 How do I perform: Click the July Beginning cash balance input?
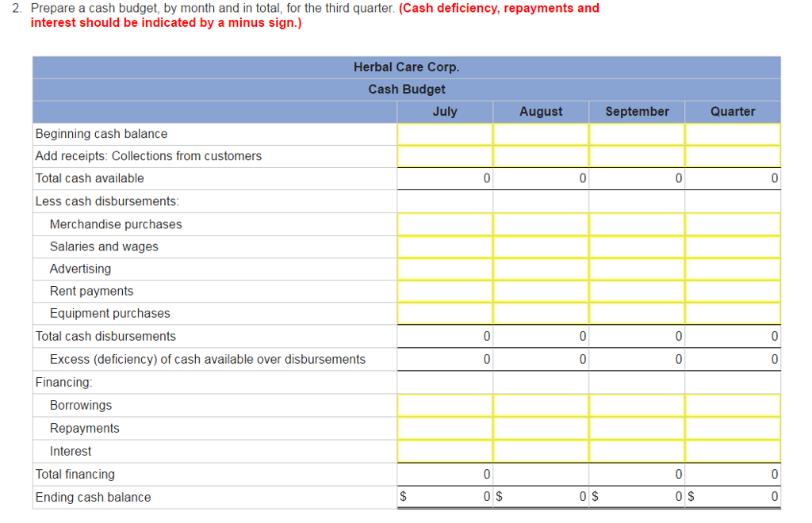pos(445,134)
